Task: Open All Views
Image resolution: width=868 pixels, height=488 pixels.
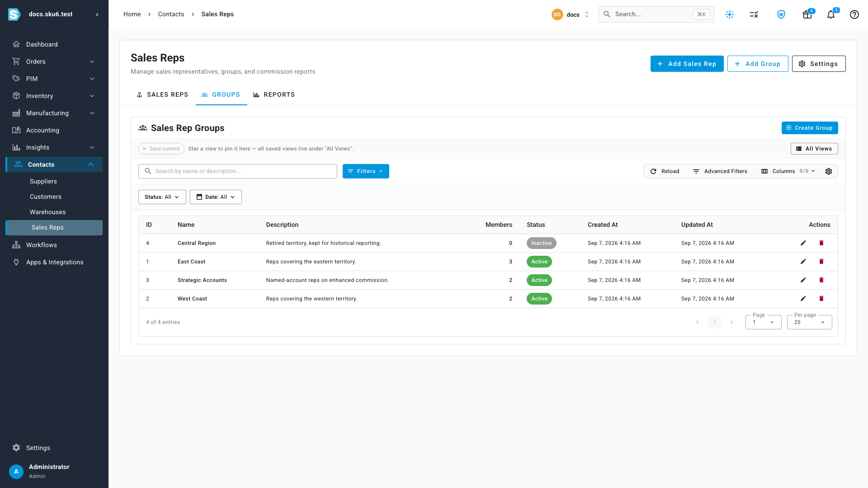Action: point(814,149)
